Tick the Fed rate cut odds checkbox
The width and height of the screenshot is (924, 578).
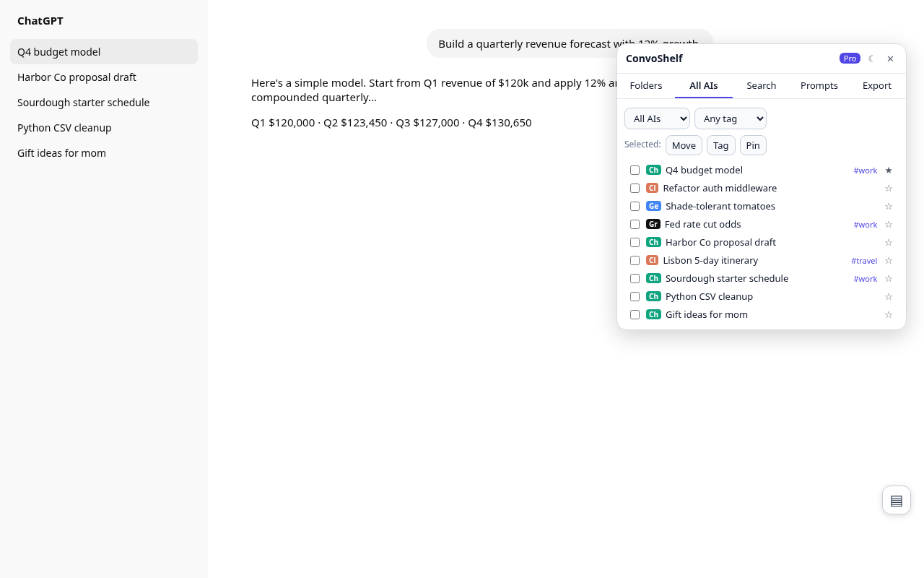pyautogui.click(x=635, y=225)
